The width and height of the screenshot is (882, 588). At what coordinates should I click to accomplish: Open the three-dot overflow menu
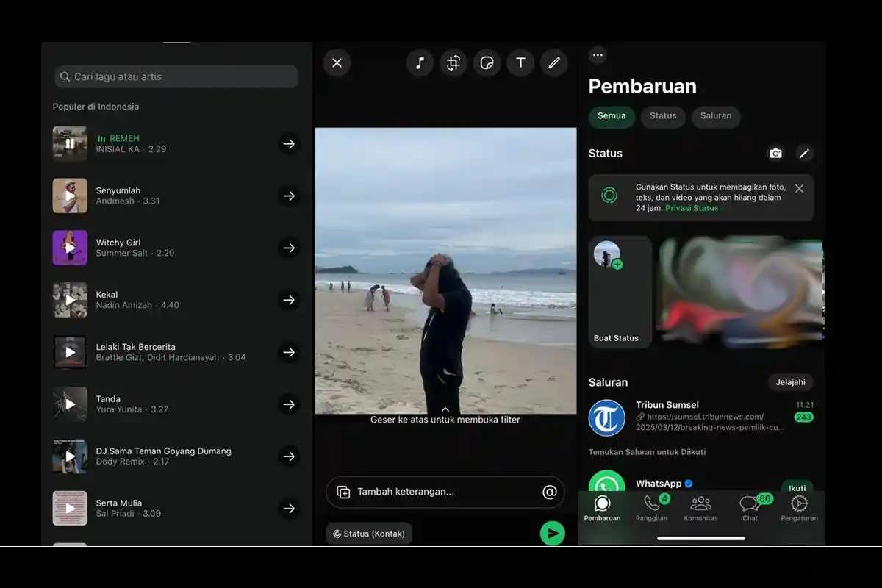(598, 54)
